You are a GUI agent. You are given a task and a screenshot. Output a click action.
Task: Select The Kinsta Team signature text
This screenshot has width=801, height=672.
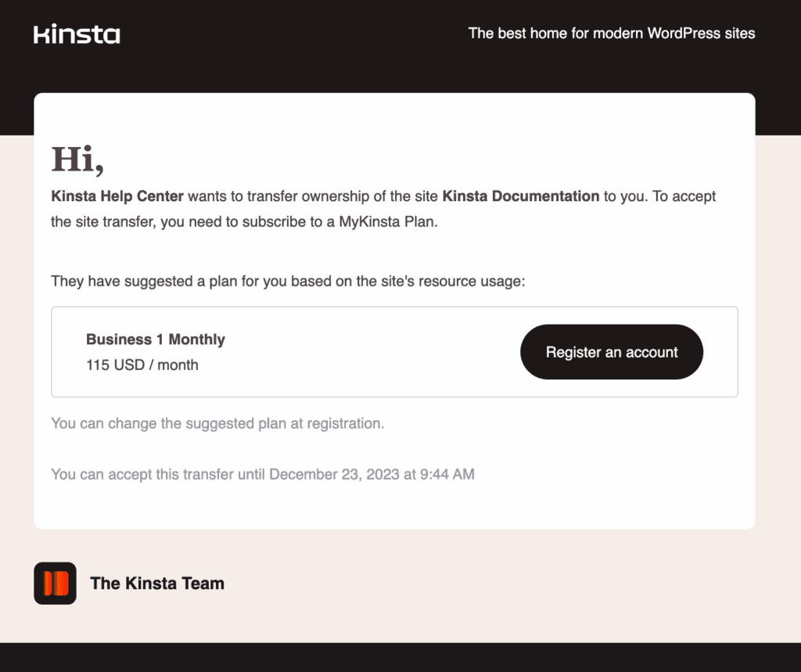click(x=157, y=583)
